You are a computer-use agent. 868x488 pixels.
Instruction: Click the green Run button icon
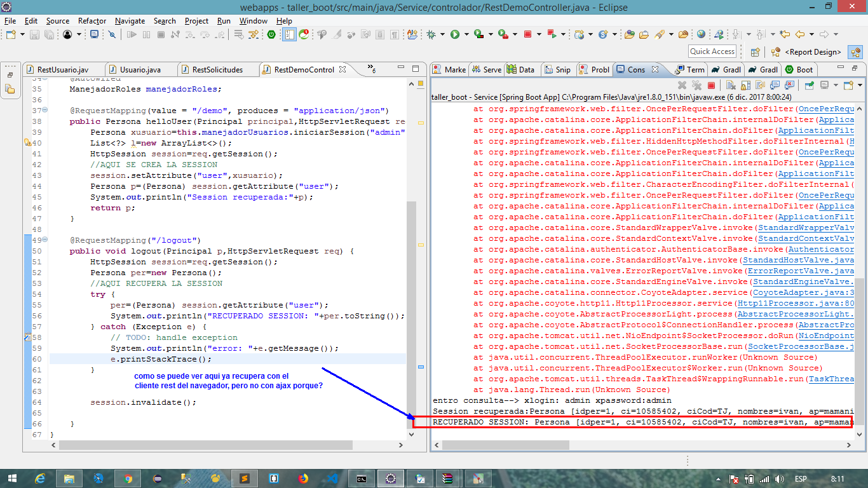click(x=455, y=34)
